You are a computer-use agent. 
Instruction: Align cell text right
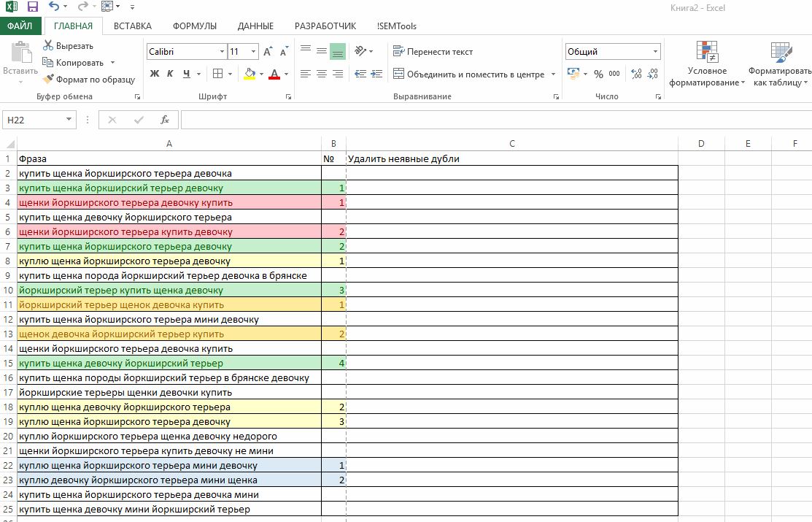pyautogui.click(x=338, y=74)
